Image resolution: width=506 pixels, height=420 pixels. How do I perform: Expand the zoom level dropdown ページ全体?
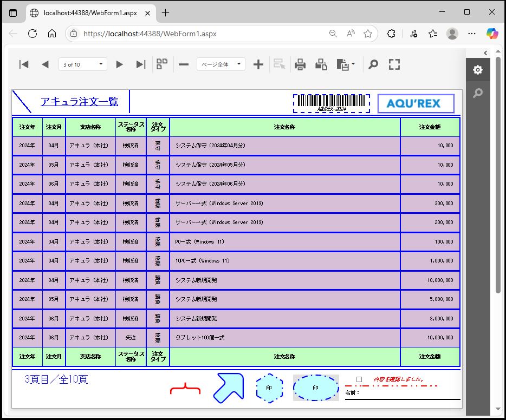pos(220,64)
